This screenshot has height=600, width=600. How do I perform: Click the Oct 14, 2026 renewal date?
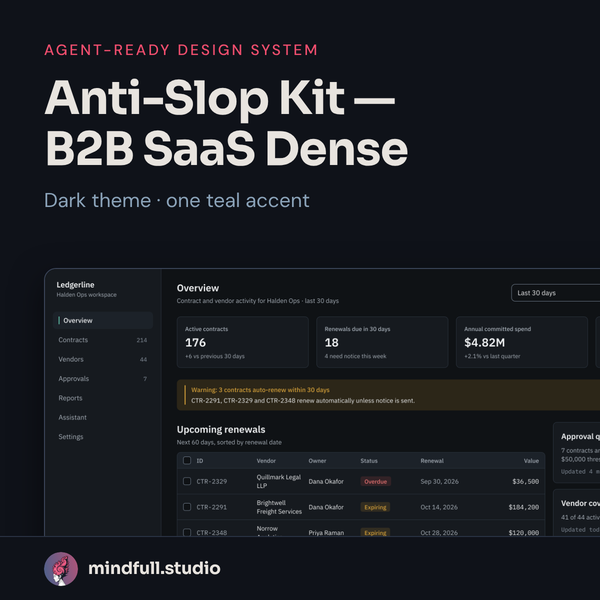pyautogui.click(x=439, y=507)
